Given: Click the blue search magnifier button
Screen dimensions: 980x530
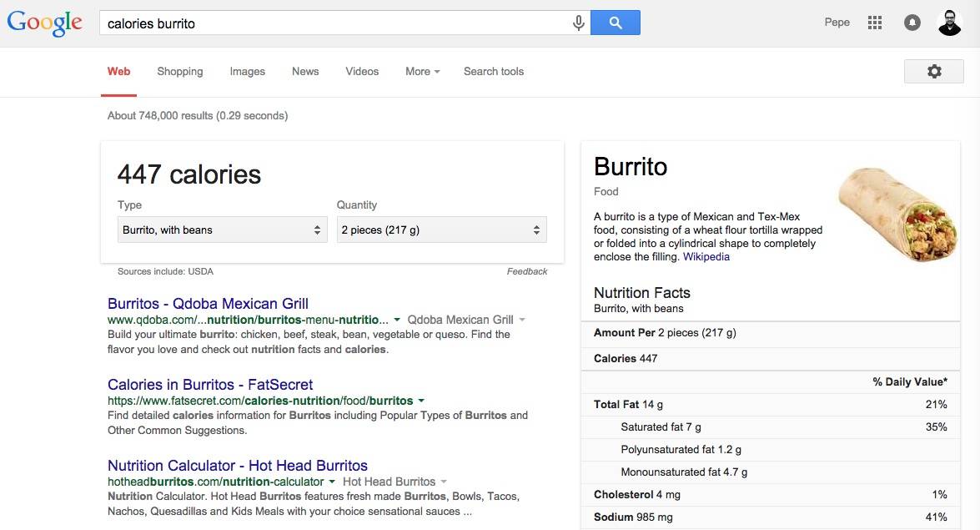Looking at the screenshot, I should coord(615,23).
